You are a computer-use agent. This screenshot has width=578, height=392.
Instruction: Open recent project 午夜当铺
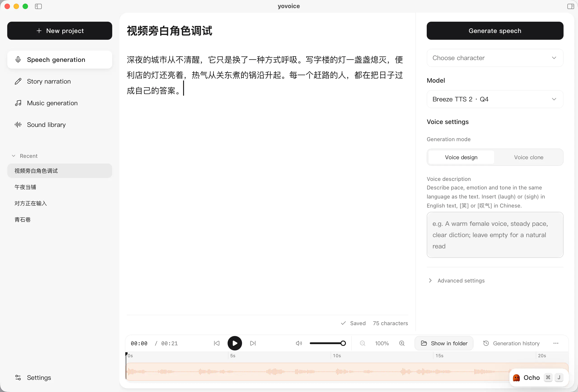[x=60, y=187]
